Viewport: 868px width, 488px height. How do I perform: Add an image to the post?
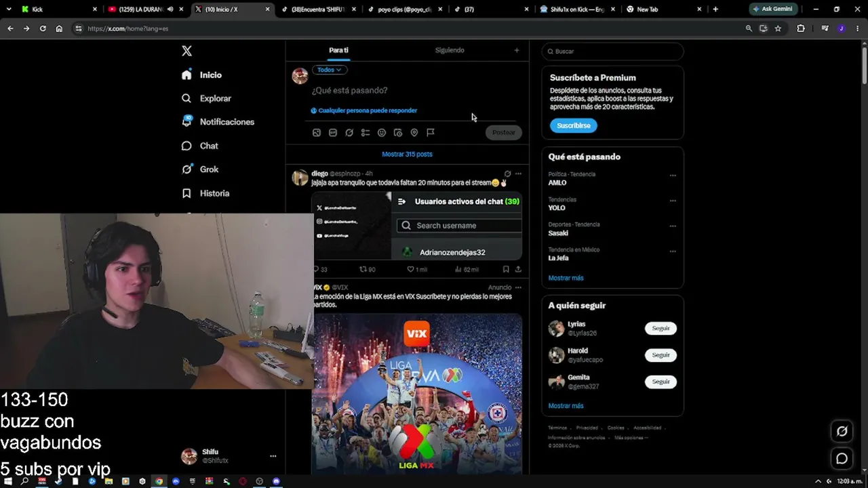tap(317, 133)
